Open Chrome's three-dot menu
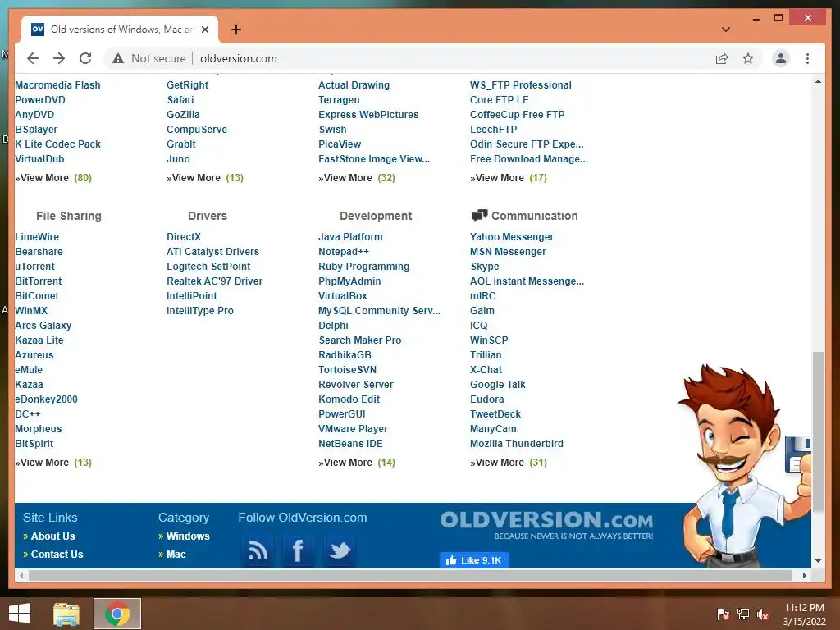 [x=807, y=58]
